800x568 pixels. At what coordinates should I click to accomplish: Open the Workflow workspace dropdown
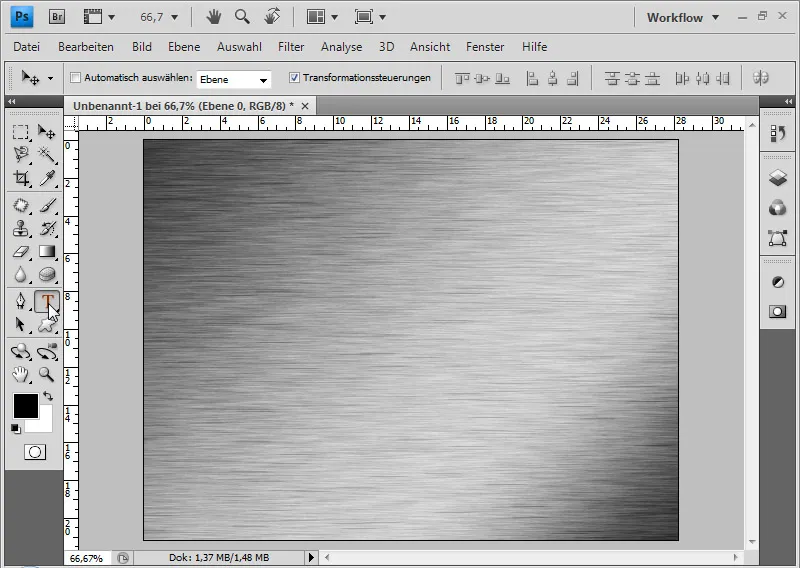point(683,17)
